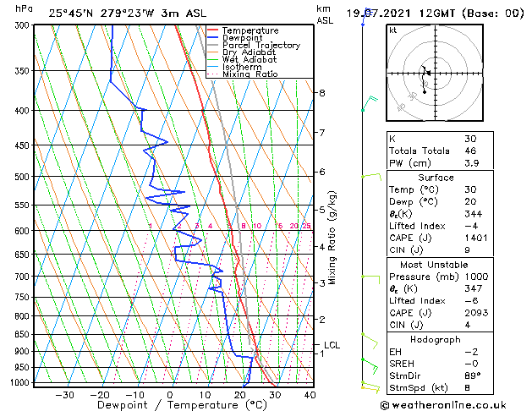
Task: Click the vertical Mixing Ratio (g/kg) label
Action: [332, 238]
